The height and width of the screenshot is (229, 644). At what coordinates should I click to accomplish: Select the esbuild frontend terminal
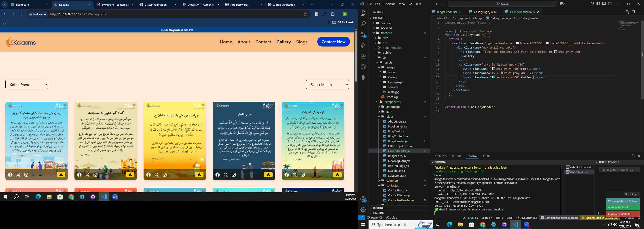coord(579,167)
